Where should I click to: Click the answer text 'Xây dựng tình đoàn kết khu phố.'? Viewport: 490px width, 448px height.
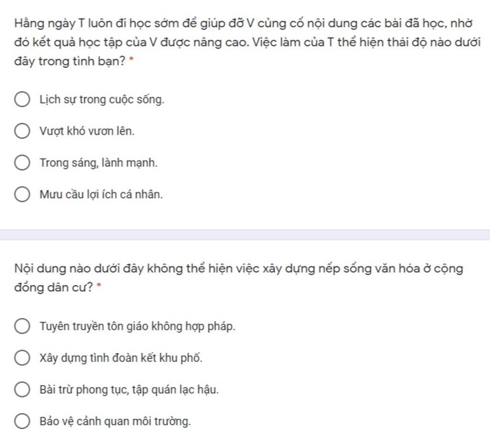point(121,358)
